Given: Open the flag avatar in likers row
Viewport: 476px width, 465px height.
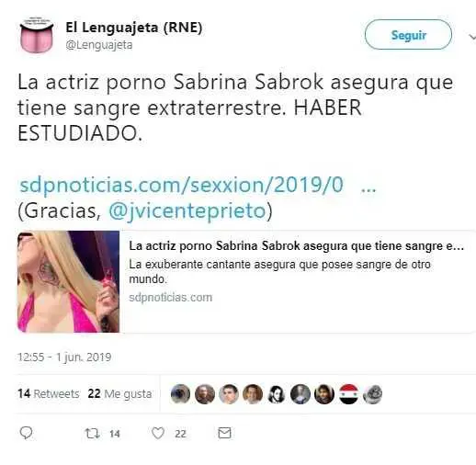Looking at the screenshot, I should point(348,393).
